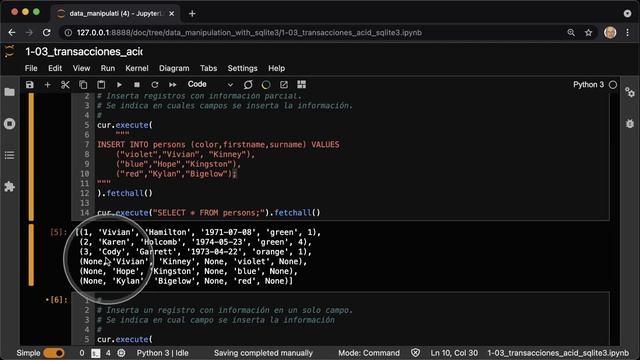
Task: Open browser zoom magnifier icon
Action: coord(571,33)
